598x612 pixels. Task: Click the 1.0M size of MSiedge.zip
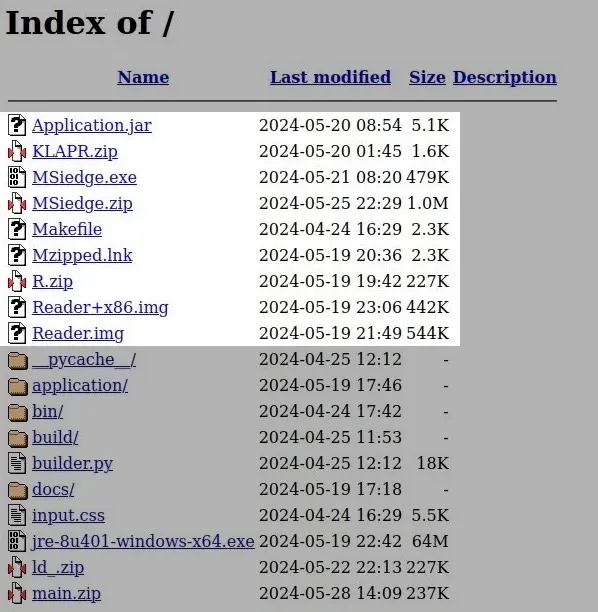coord(427,203)
